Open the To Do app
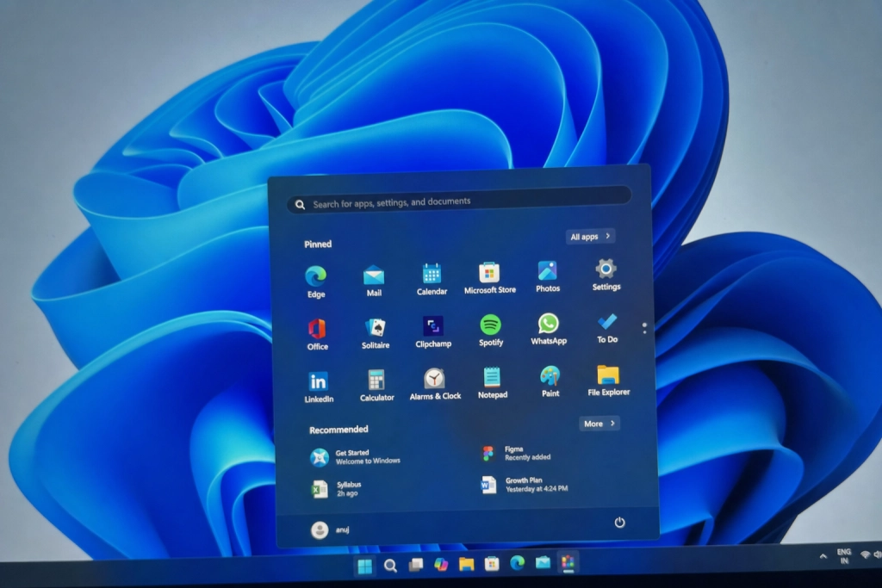 607,328
